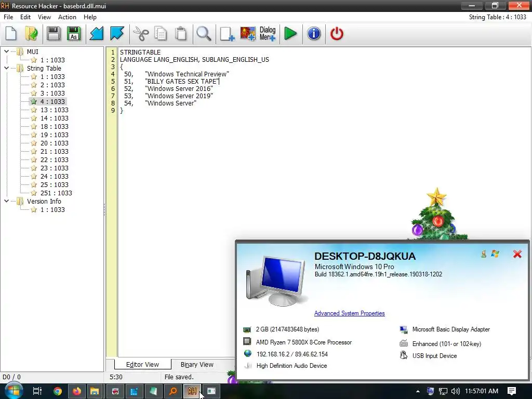
Task: Select String Table entry 4 : 1033
Action: [52, 101]
